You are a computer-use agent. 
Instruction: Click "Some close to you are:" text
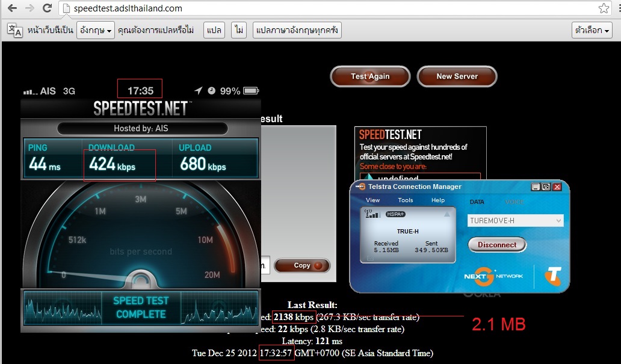click(393, 166)
